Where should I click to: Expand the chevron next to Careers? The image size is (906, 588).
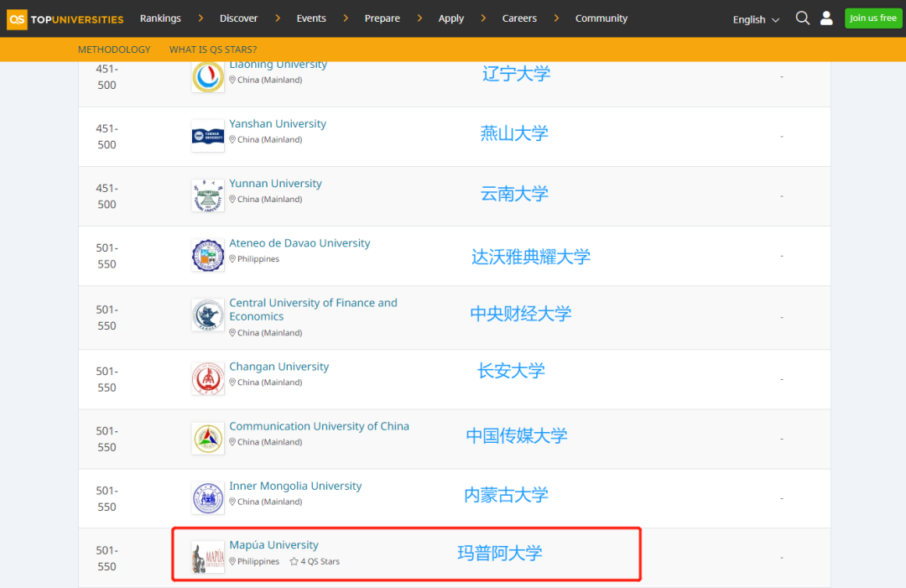(x=556, y=18)
